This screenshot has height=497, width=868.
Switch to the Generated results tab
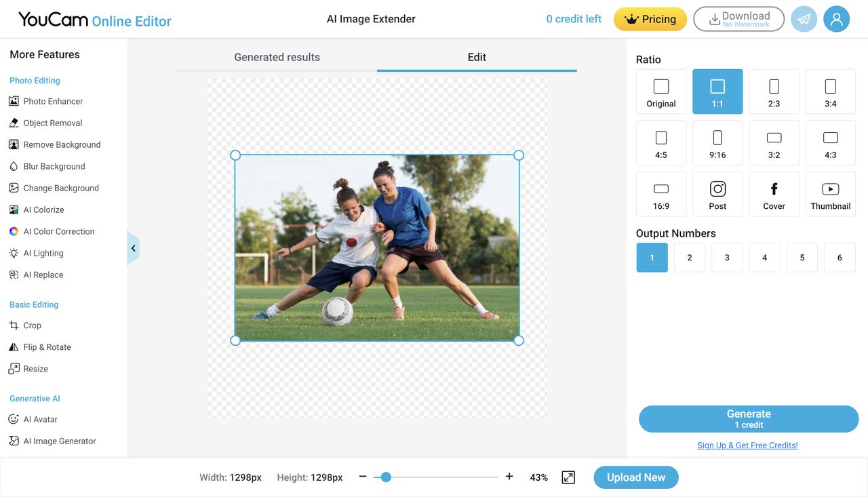[x=277, y=57]
